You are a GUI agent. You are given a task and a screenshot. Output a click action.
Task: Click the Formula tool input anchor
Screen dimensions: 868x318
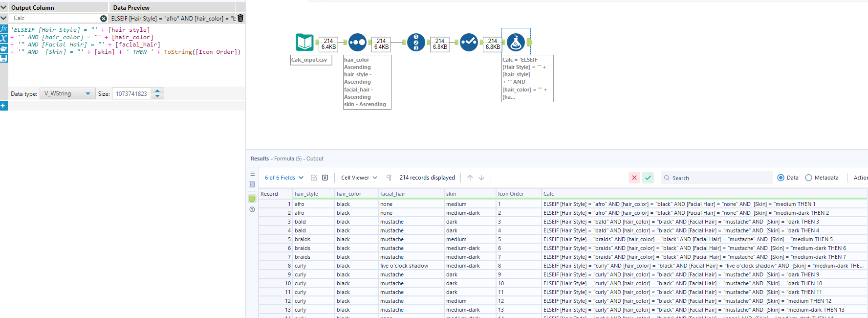pos(503,43)
